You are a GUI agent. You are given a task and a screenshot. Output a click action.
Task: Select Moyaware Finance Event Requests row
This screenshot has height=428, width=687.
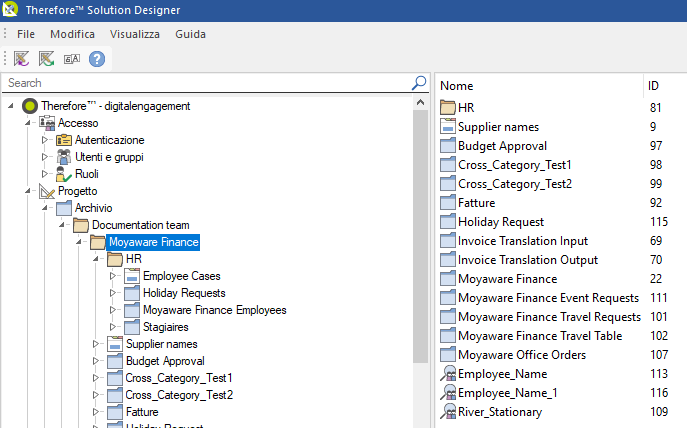(x=549, y=298)
